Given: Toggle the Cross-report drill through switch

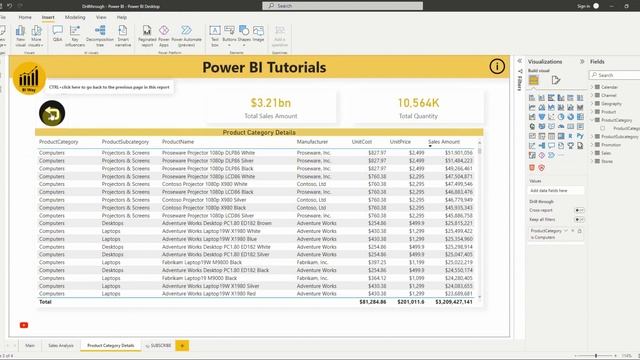Looking at the screenshot, I should [579, 210].
